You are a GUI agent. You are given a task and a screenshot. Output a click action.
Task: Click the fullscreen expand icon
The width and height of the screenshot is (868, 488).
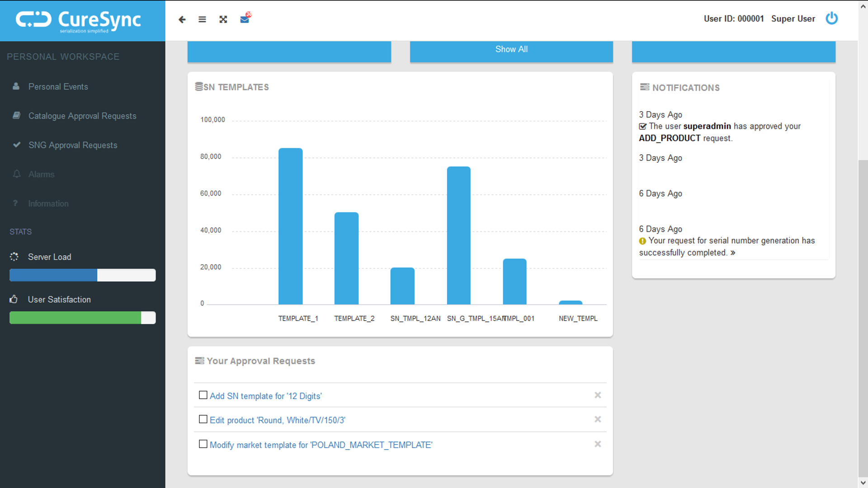pos(223,19)
